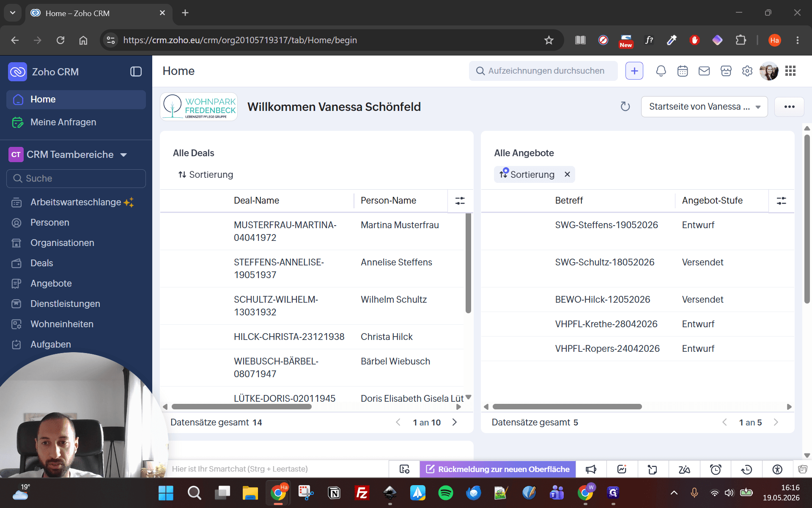
Task: Open deal STEFFENS-ANNELISE-19051937
Action: pyautogui.click(x=279, y=268)
